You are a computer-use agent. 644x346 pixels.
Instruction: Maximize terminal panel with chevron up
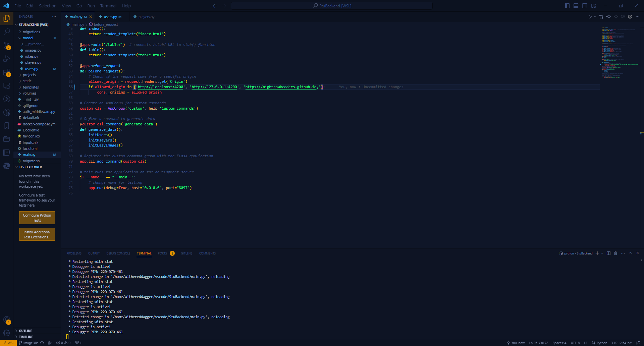[x=630, y=253]
